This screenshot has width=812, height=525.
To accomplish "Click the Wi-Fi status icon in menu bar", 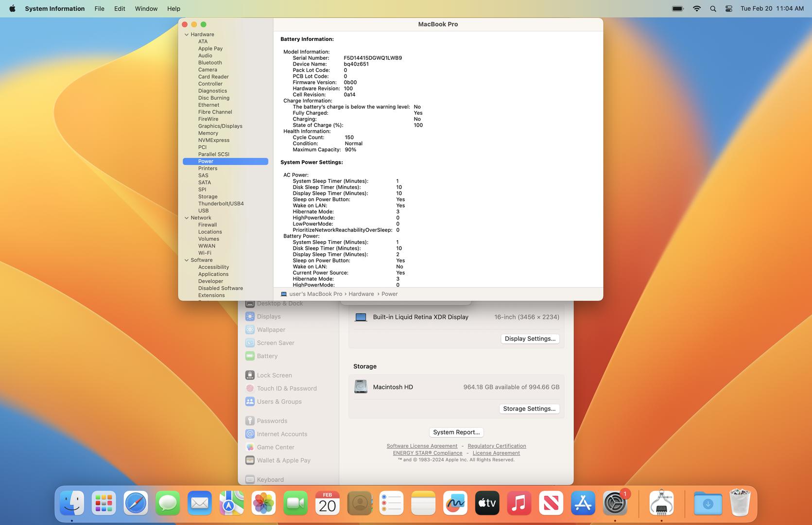I will (696, 9).
